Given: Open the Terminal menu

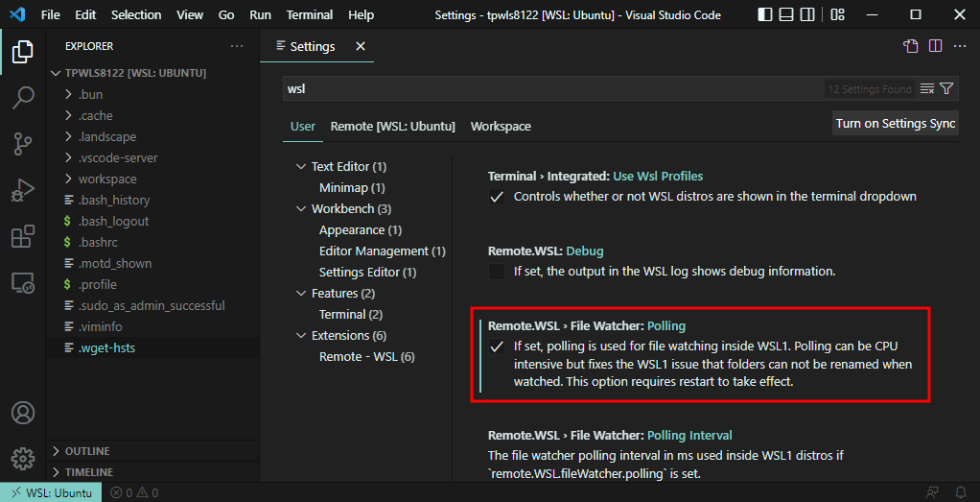Looking at the screenshot, I should (x=310, y=14).
